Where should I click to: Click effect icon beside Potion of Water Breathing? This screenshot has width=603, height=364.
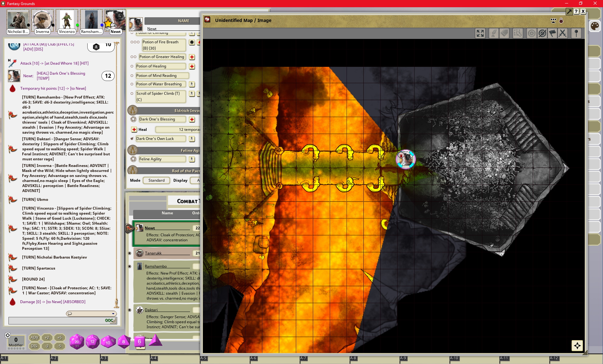tap(192, 84)
